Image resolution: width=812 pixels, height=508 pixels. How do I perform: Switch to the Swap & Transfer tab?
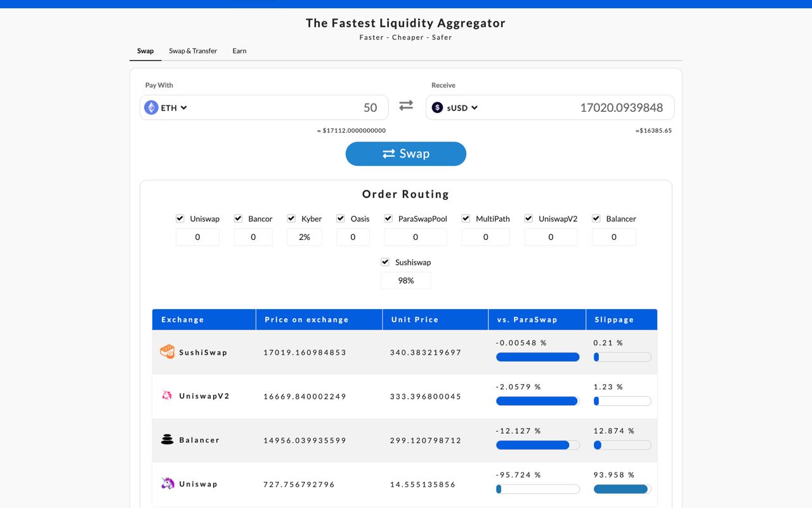[x=193, y=51]
